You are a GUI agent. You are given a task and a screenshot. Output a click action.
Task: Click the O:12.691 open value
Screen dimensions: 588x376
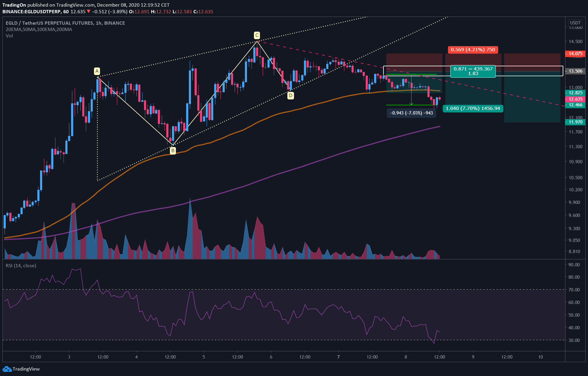point(139,11)
